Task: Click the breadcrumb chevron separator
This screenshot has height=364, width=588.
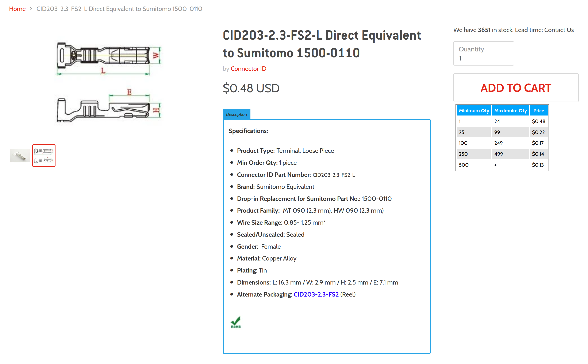Action: (x=31, y=9)
